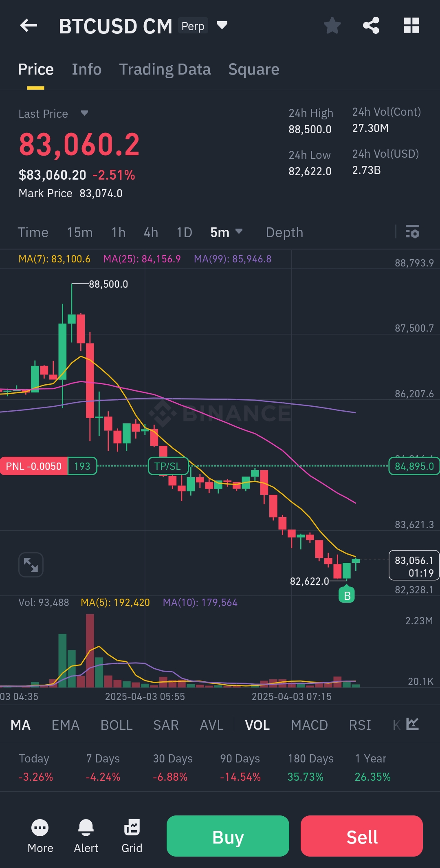Tap the share icon

(371, 25)
